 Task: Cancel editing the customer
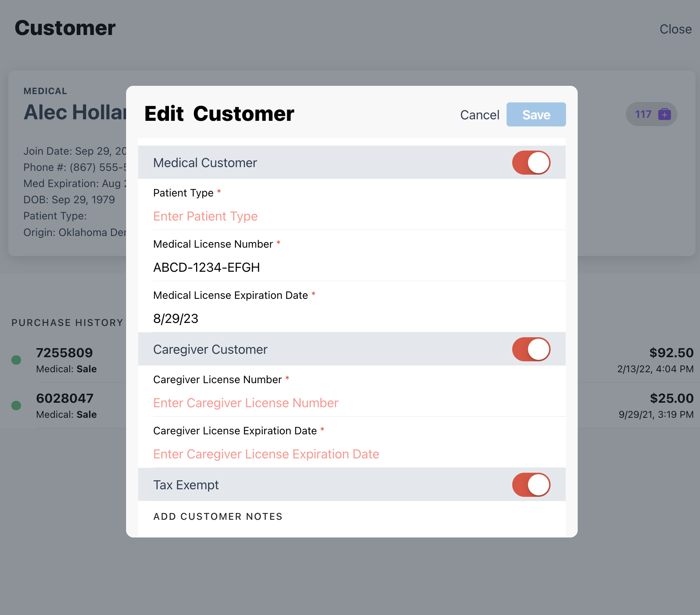click(479, 115)
